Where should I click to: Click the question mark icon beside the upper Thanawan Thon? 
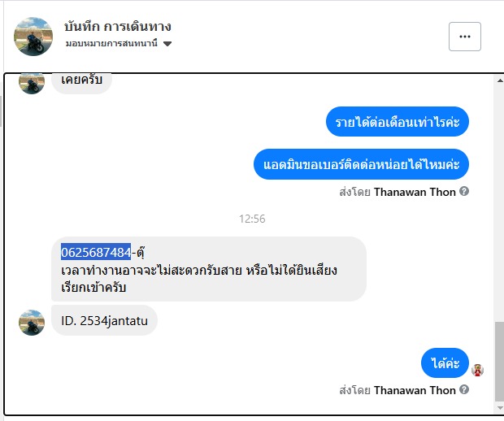464,191
